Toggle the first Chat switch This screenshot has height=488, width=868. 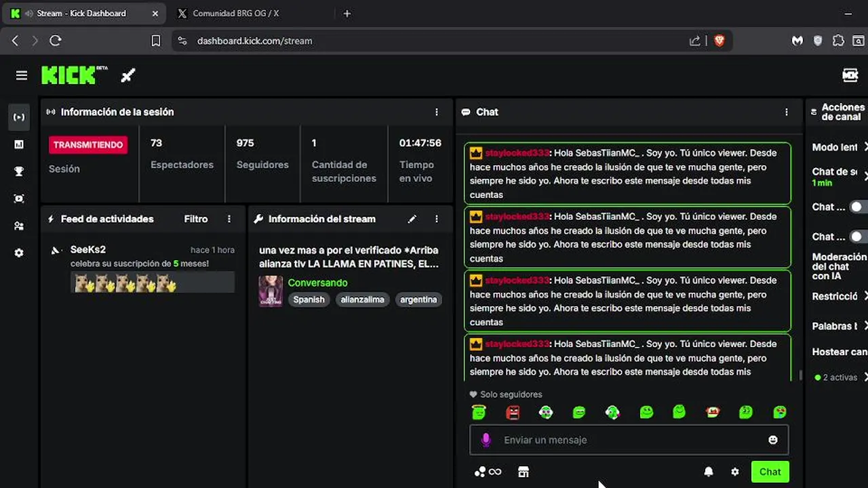[x=859, y=207]
